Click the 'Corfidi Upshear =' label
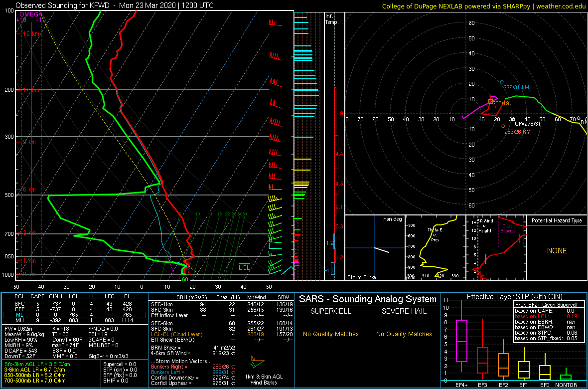The image size is (588, 389). (x=172, y=383)
